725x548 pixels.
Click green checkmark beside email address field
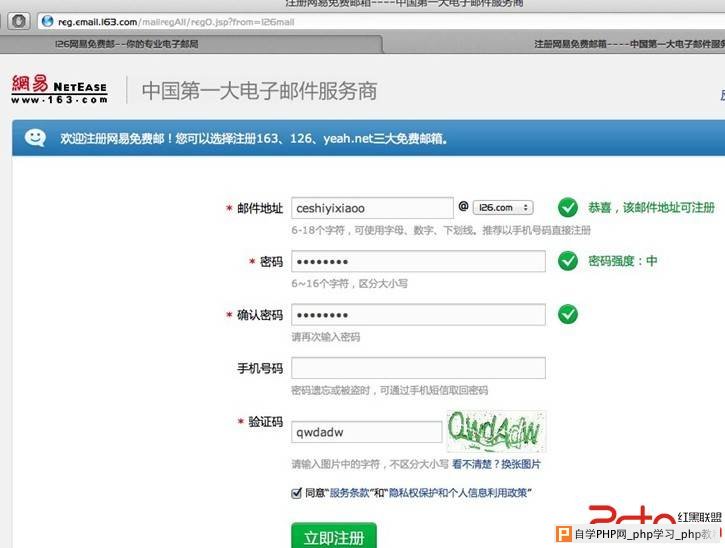tap(568, 208)
